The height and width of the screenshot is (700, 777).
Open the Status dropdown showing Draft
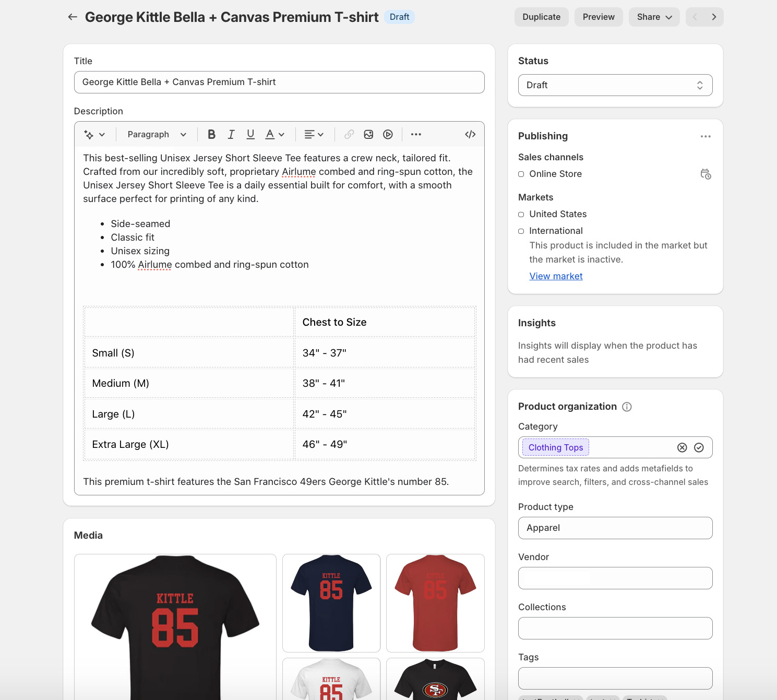(615, 85)
